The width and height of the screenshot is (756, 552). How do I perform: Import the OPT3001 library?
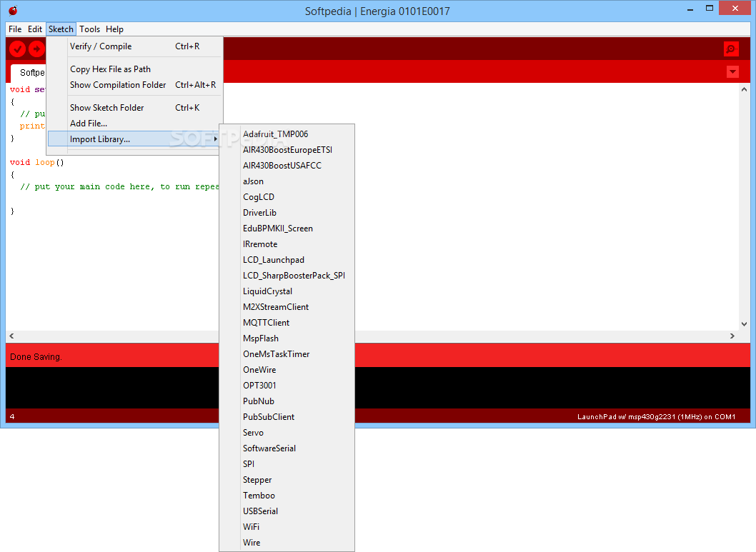point(287,386)
